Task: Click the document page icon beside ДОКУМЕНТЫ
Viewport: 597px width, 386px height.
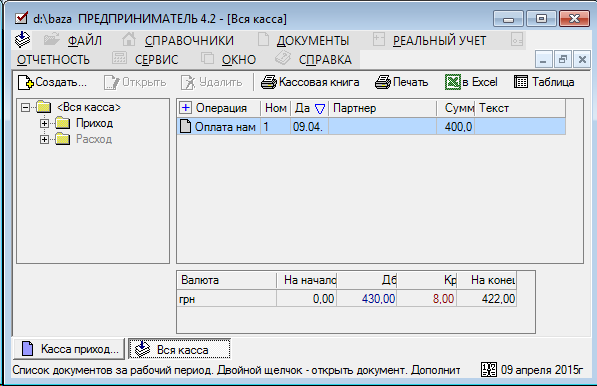Action: pyautogui.click(x=263, y=40)
